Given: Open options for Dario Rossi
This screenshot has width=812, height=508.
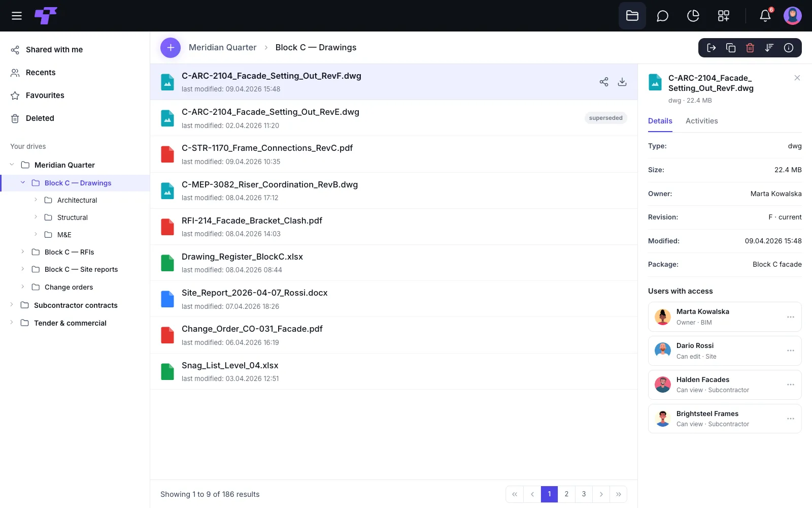Looking at the screenshot, I should tap(791, 351).
